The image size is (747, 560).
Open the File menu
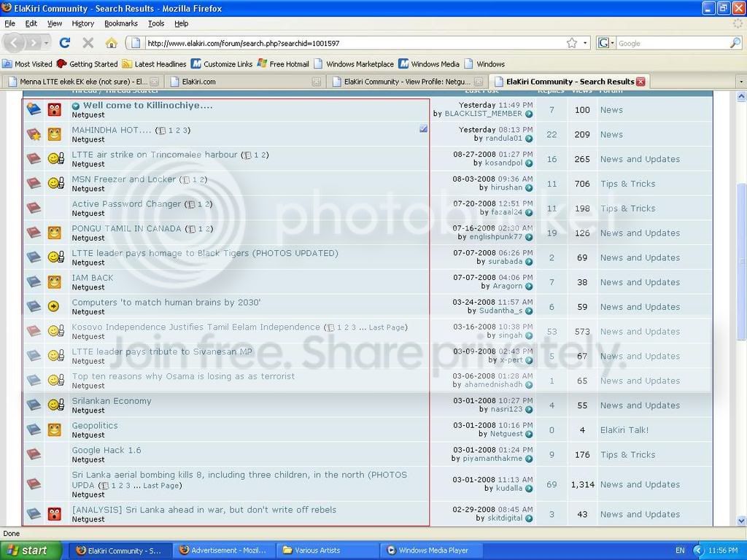point(9,23)
